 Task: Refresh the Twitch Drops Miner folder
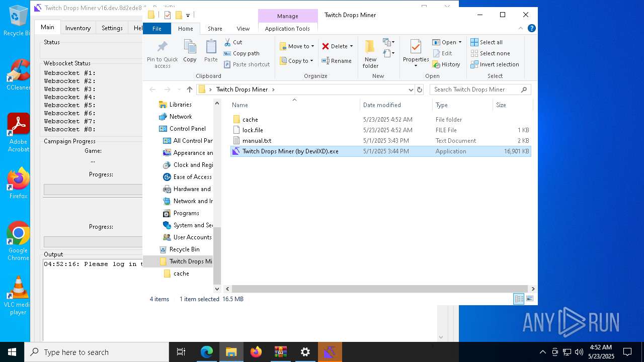(x=420, y=89)
